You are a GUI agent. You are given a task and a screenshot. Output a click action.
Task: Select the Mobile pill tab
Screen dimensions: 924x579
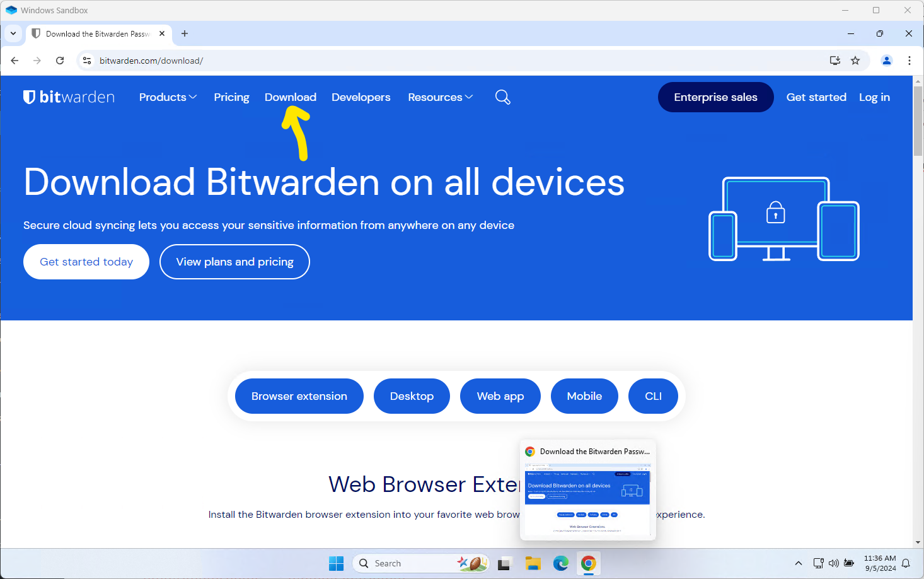pos(584,396)
